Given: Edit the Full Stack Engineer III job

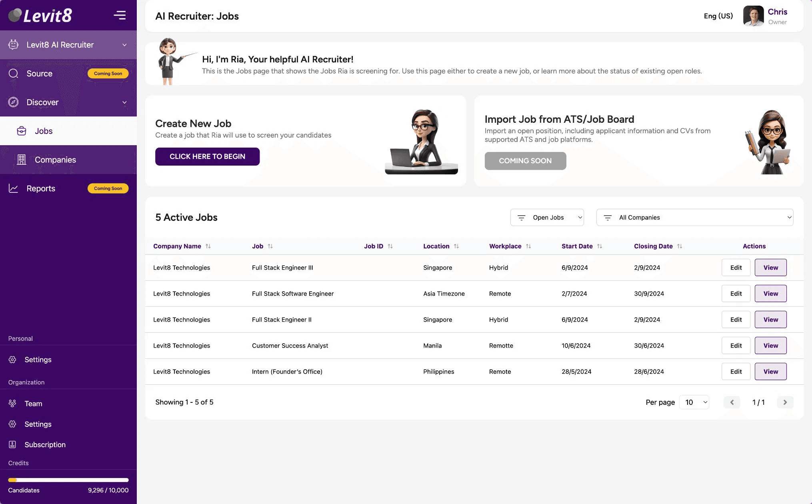Looking at the screenshot, I should tap(736, 268).
